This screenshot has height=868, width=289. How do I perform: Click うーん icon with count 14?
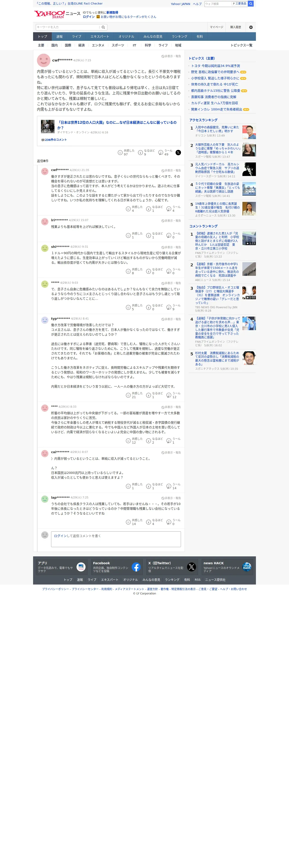tap(169, 486)
